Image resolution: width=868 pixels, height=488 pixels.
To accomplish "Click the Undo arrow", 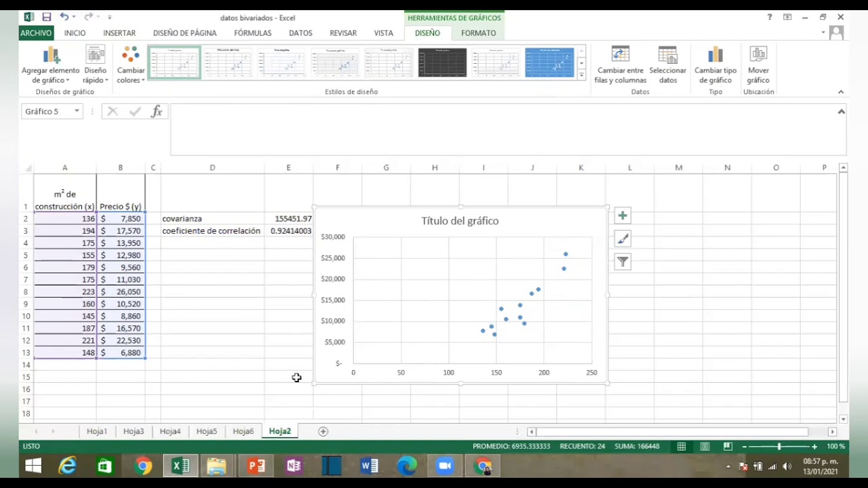I will pos(64,17).
